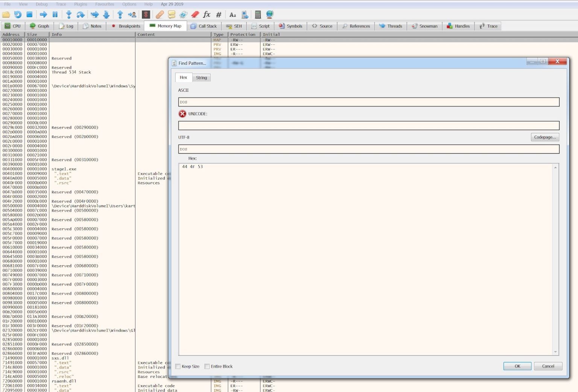Open the functions fx icon
The image size is (578, 392).
pyautogui.click(x=207, y=15)
